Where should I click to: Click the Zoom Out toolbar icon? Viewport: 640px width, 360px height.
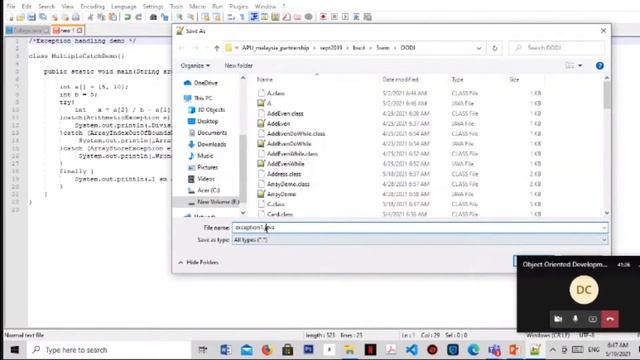[x=190, y=17]
